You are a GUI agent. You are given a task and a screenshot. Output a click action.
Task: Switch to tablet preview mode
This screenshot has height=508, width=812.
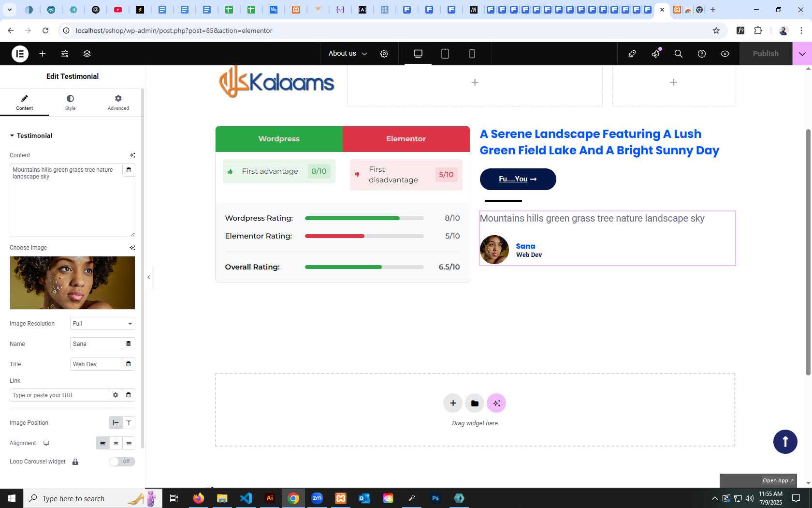[445, 54]
